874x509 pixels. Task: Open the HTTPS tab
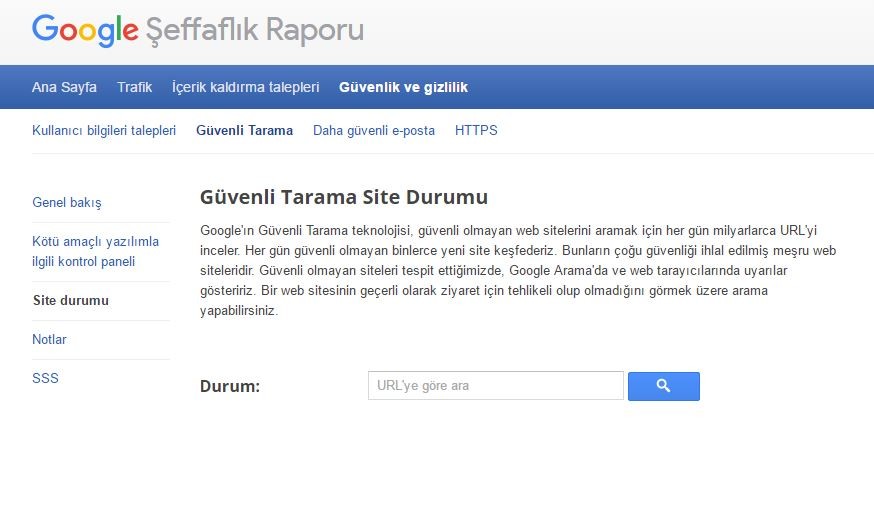[x=476, y=130]
